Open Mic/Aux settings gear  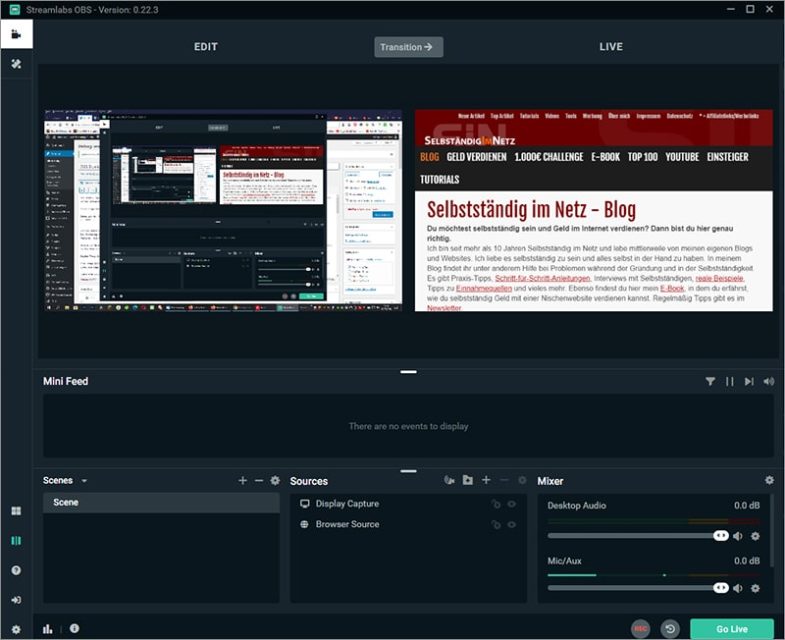click(755, 588)
